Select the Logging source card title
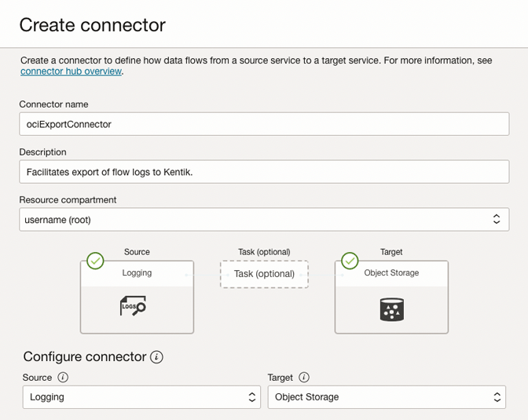 click(137, 273)
